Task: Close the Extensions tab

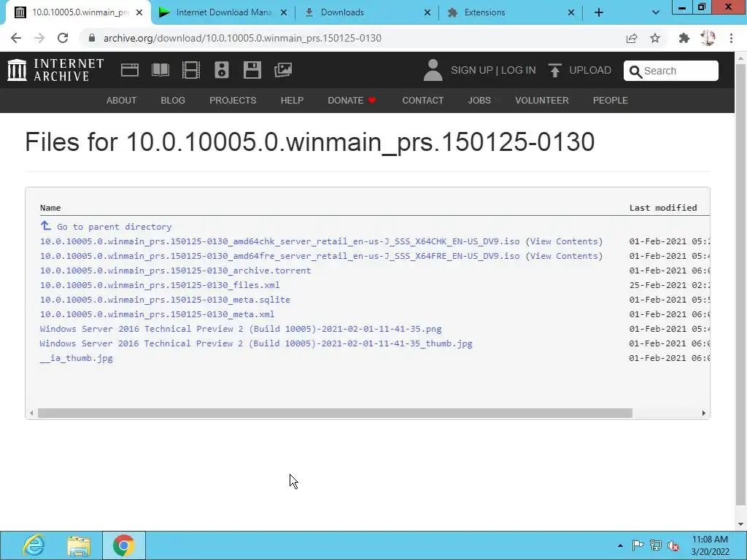Action: click(x=570, y=12)
